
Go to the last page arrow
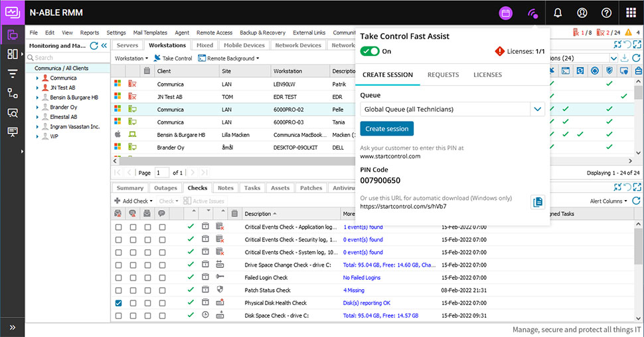[x=204, y=173]
